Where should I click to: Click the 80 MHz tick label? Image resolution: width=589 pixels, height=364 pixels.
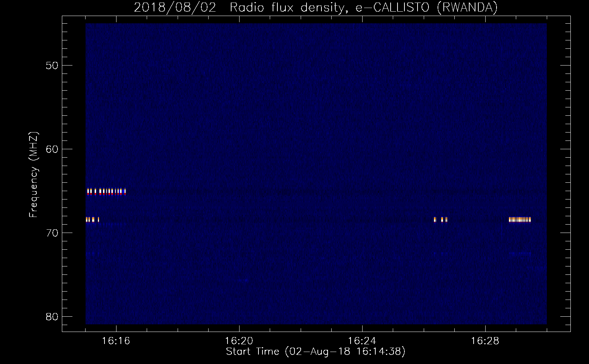52,317
